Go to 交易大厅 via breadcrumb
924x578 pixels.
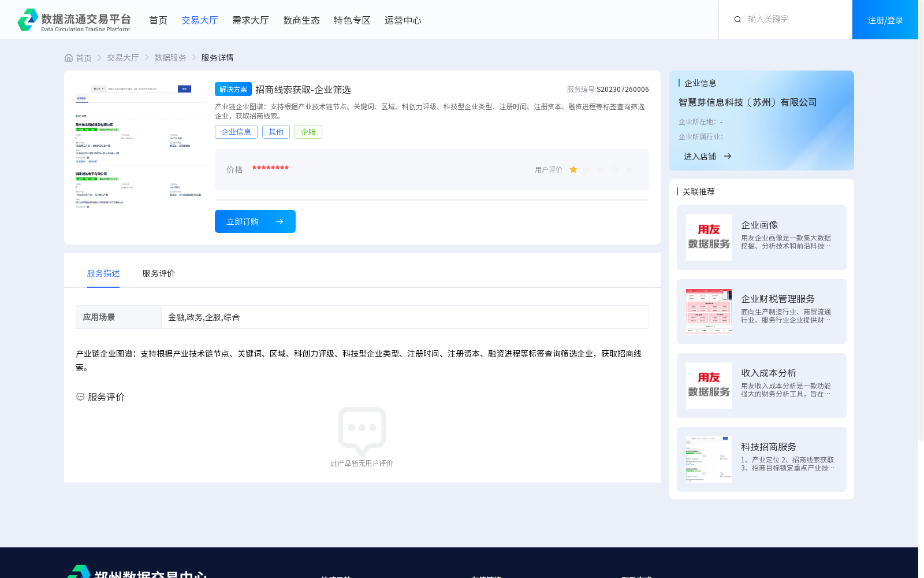tap(123, 58)
